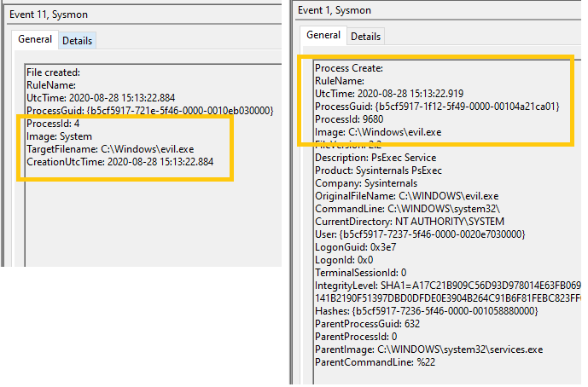Screen dimensions: 588x387
Task: Click UtcTime 15:13:22.884 line in Event 11
Action: 101,98
